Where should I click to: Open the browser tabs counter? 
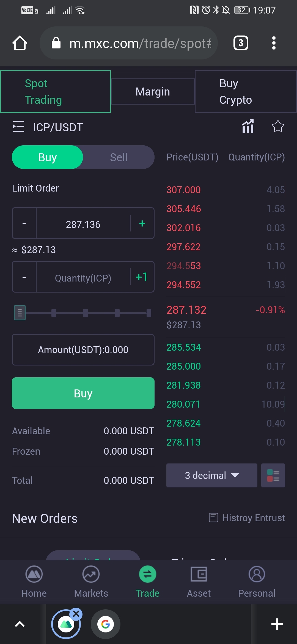coord(241,43)
